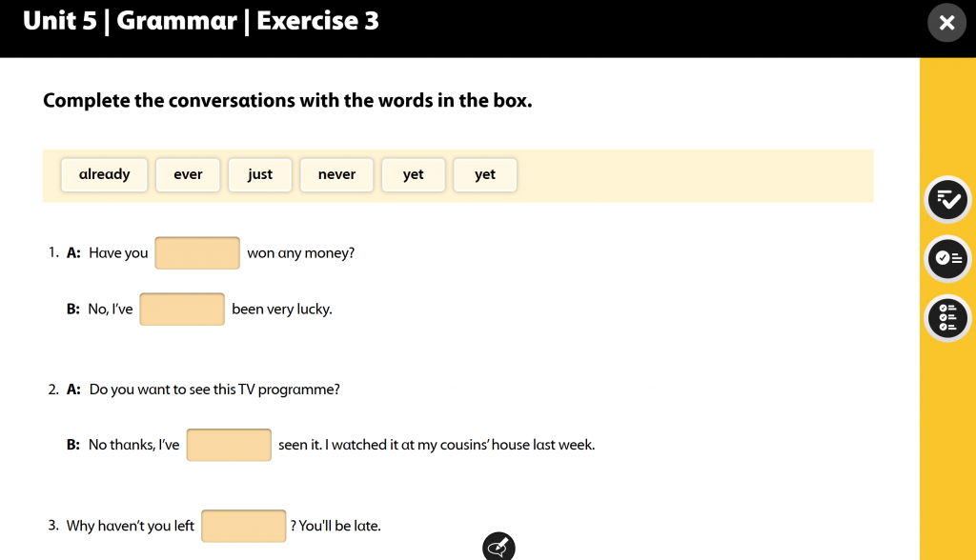Click the sentence 'Do you want to see this TV programme?'

(214, 390)
